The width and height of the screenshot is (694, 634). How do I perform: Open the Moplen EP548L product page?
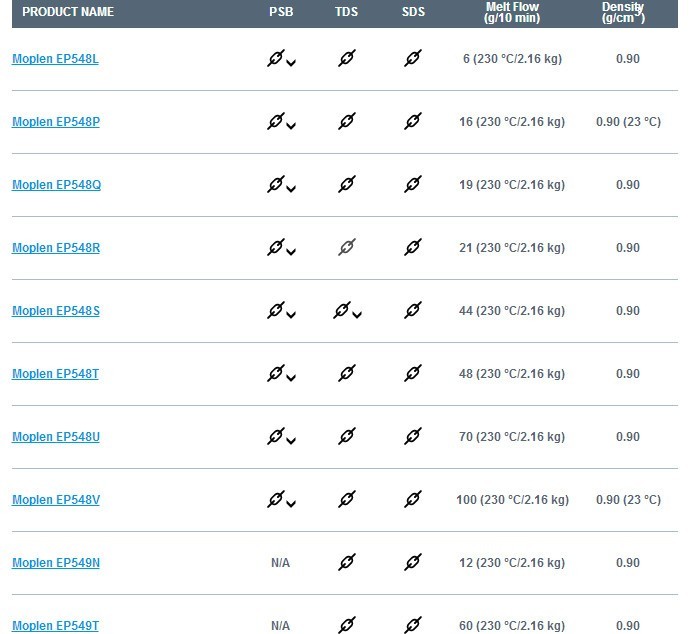[55, 59]
